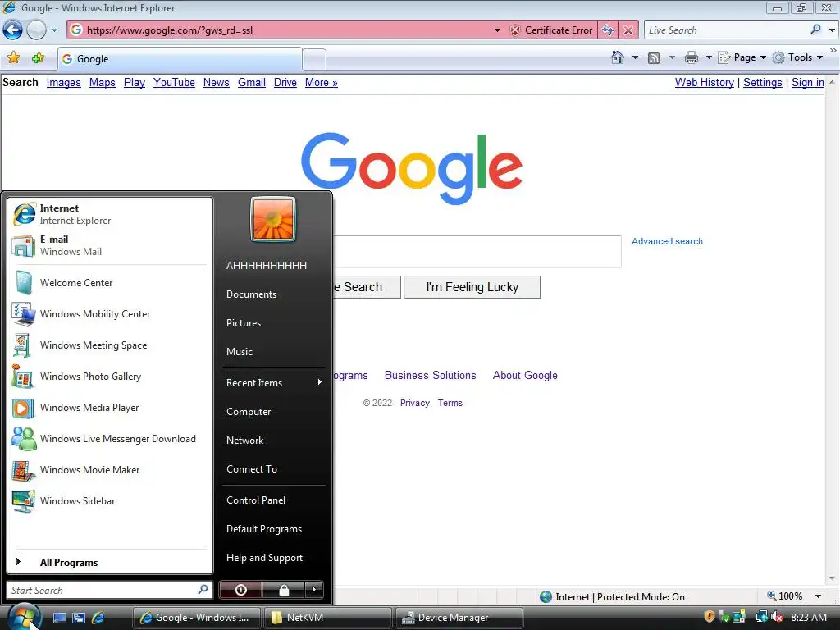The width and height of the screenshot is (840, 630).
Task: Open recent pages dropdown next to Forward
Action: [54, 30]
